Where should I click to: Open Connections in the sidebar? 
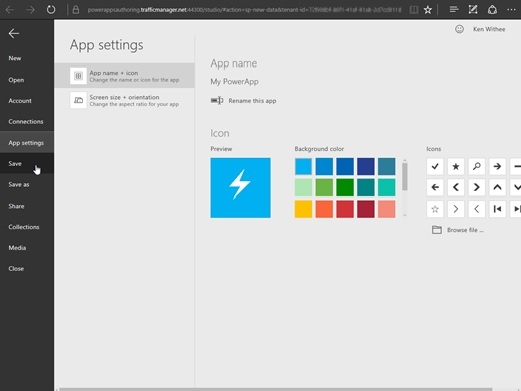pos(26,121)
